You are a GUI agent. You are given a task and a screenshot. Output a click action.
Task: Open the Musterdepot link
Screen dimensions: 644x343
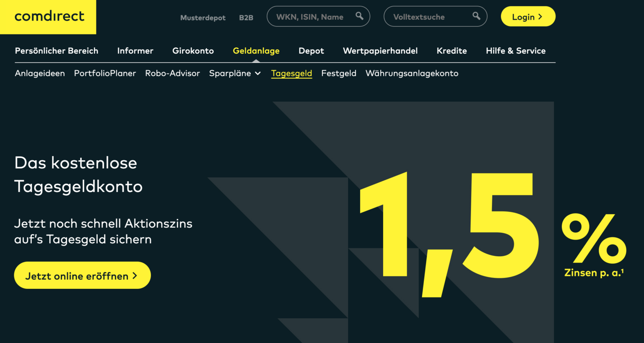[x=203, y=18]
